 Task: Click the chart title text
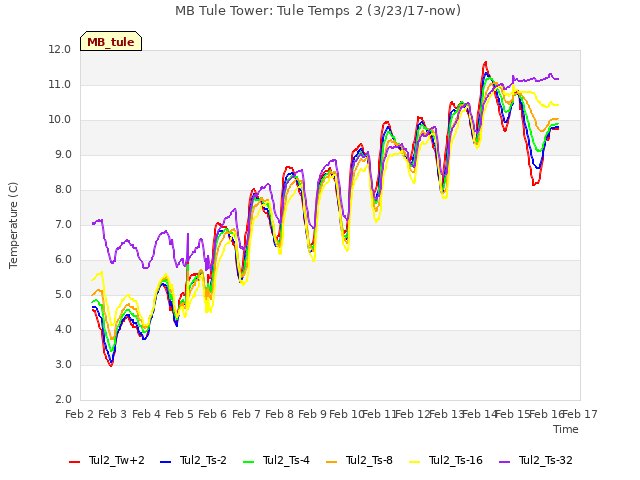pos(318,11)
